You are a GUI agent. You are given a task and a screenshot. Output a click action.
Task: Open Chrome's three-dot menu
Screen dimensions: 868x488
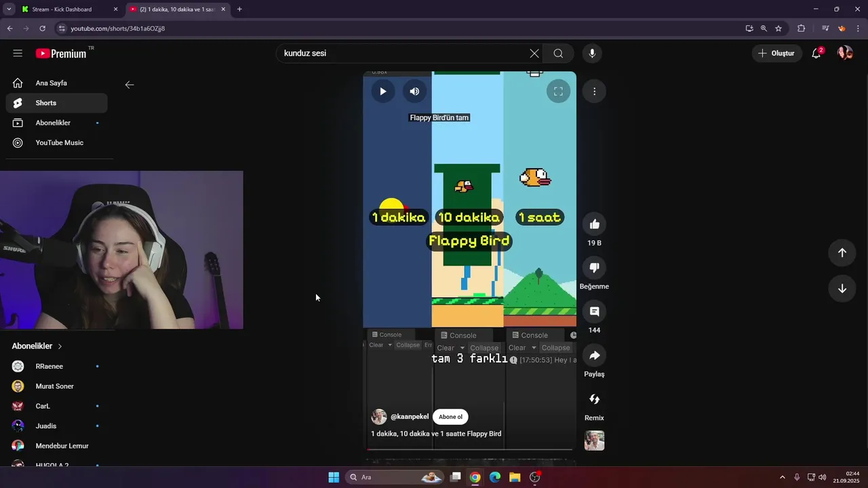859,28
